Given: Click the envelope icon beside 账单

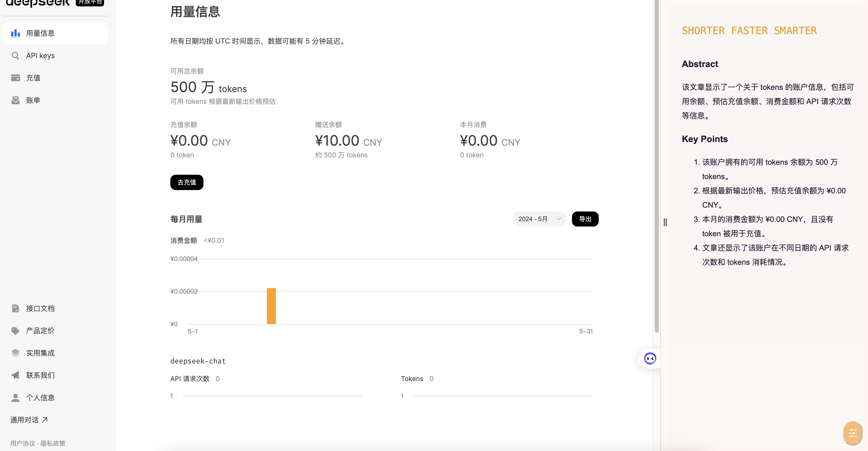Looking at the screenshot, I should [16, 100].
